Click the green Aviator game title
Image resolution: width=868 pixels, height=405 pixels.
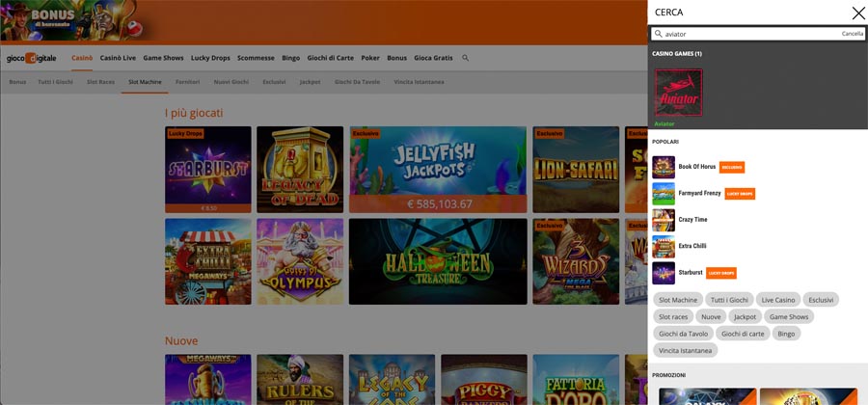coord(665,124)
